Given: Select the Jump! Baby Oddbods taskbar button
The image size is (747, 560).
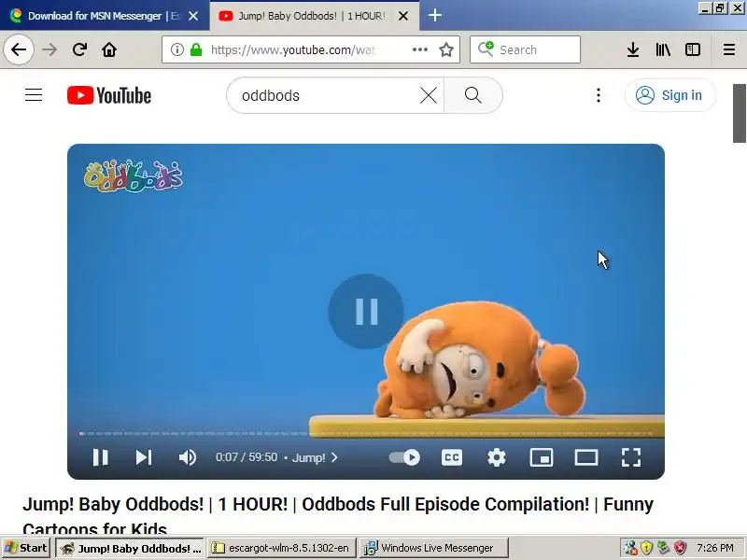Looking at the screenshot, I should pos(130,548).
